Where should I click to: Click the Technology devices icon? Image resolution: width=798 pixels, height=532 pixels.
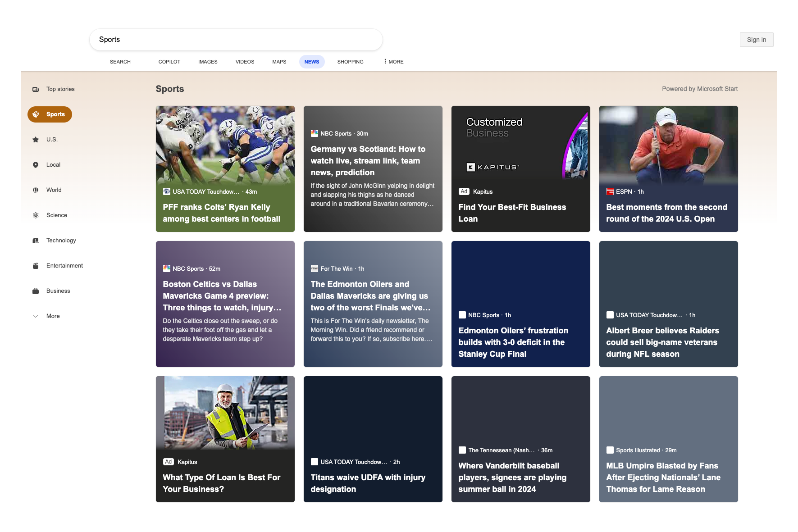[36, 241]
